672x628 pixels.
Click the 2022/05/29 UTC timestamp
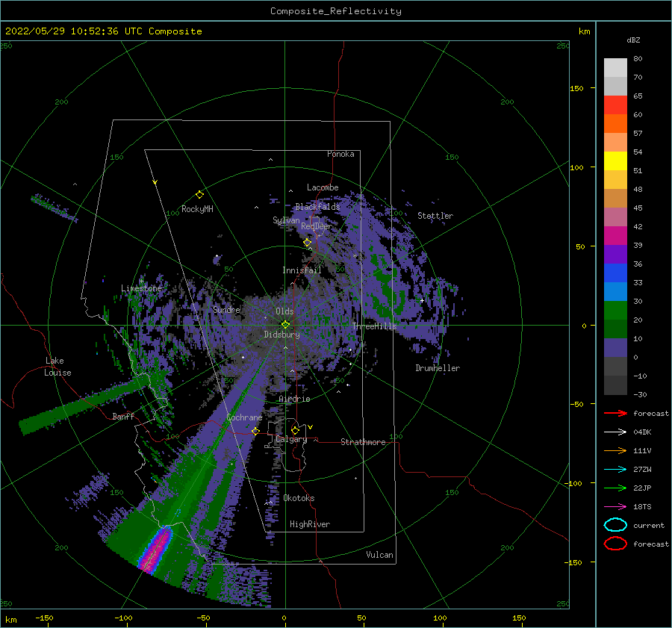coord(103,31)
